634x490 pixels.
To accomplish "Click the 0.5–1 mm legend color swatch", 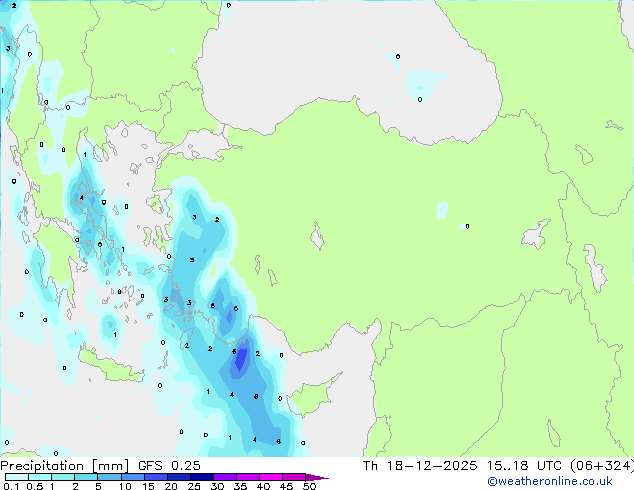I will click(40, 477).
